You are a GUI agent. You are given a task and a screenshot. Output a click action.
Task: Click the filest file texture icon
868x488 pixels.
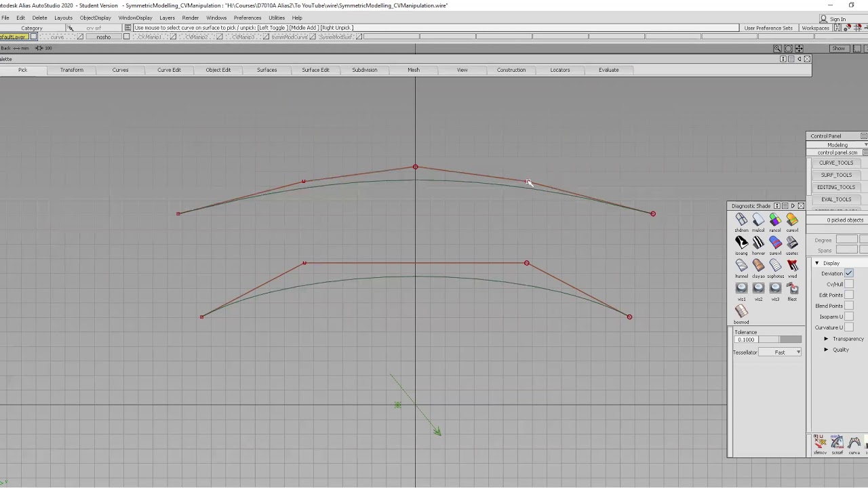click(792, 289)
